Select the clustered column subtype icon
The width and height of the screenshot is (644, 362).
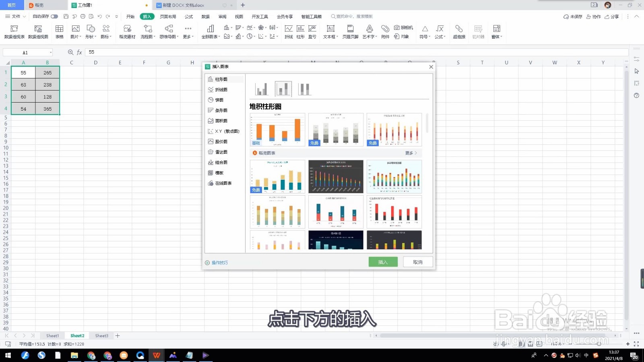[x=261, y=88]
